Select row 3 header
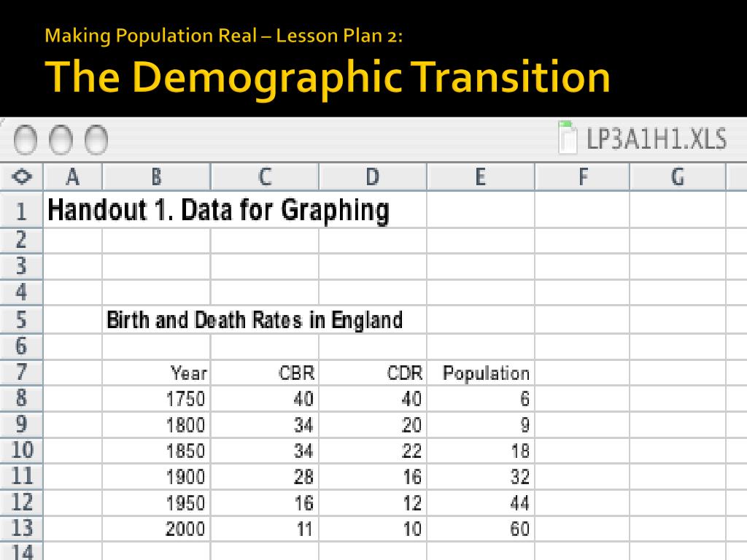Image resolution: width=747 pixels, height=560 pixels. (21, 266)
